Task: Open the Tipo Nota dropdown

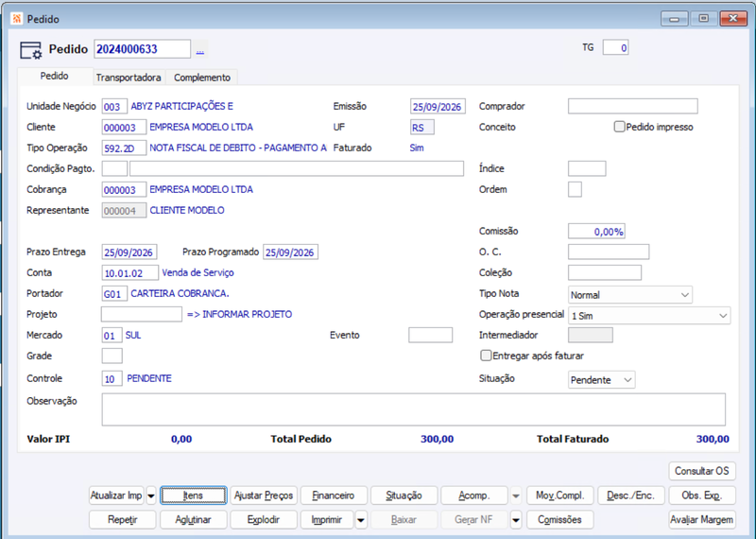Action: tap(630, 295)
